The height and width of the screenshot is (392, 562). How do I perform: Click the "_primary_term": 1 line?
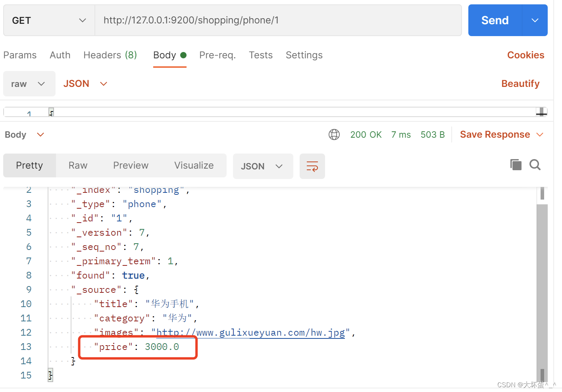click(x=125, y=261)
